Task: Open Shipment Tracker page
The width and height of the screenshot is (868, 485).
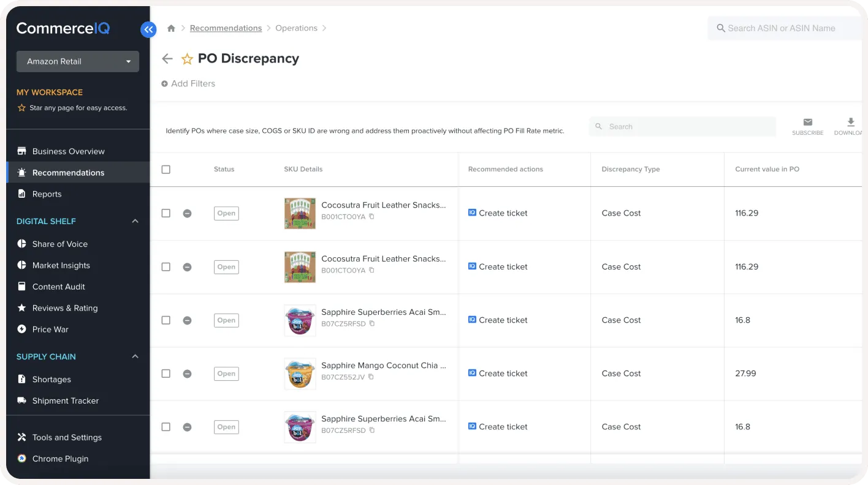Action: pos(66,401)
